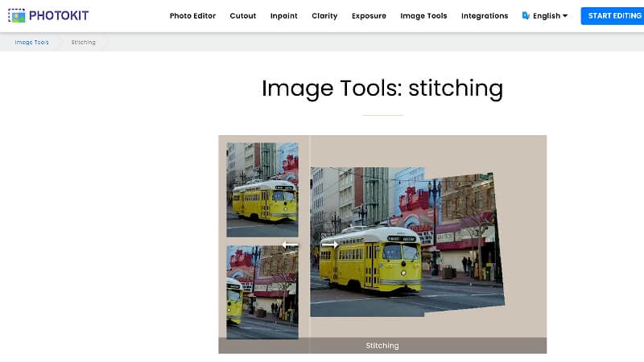
Task: Open the Clarity menu item
Action: tap(324, 15)
